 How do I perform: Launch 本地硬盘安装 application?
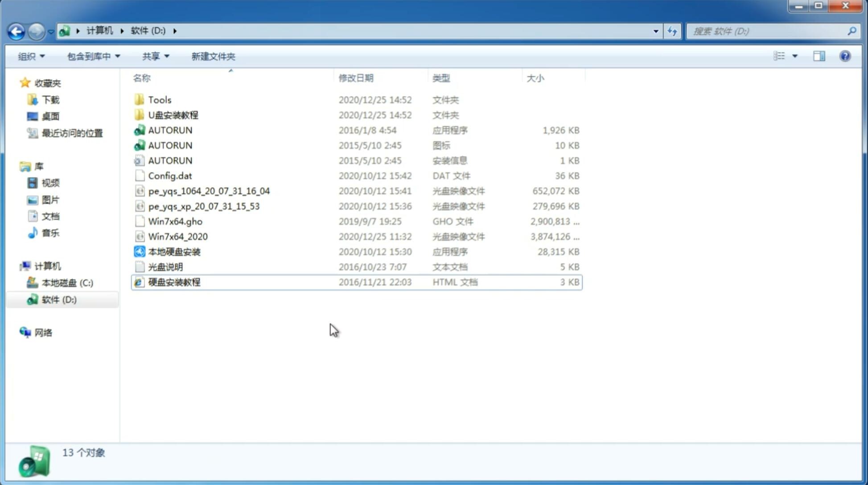(174, 251)
